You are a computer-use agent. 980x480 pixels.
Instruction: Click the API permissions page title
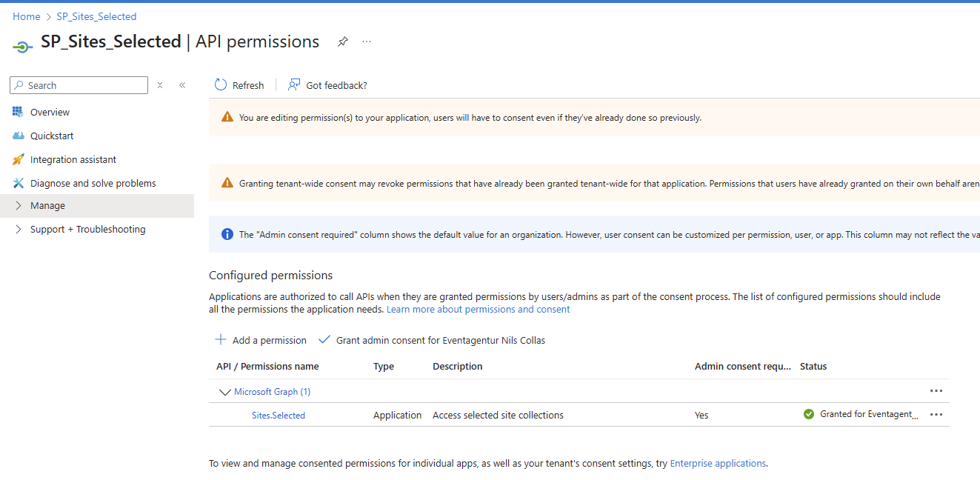[x=258, y=41]
